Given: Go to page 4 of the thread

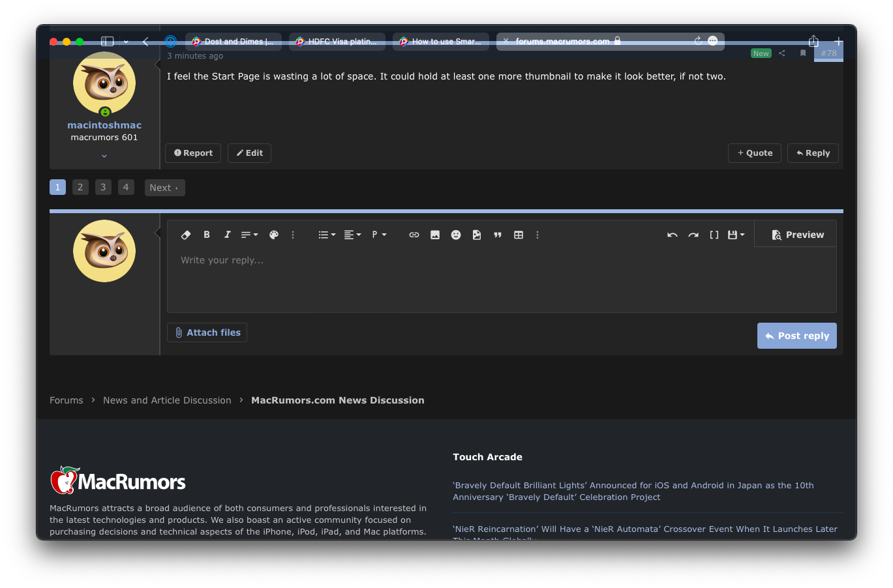Looking at the screenshot, I should pyautogui.click(x=126, y=187).
